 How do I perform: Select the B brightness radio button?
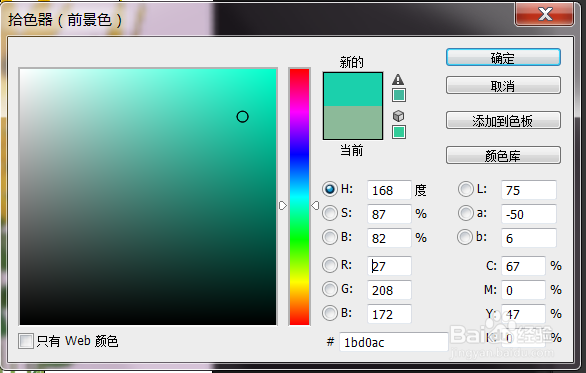click(x=330, y=237)
